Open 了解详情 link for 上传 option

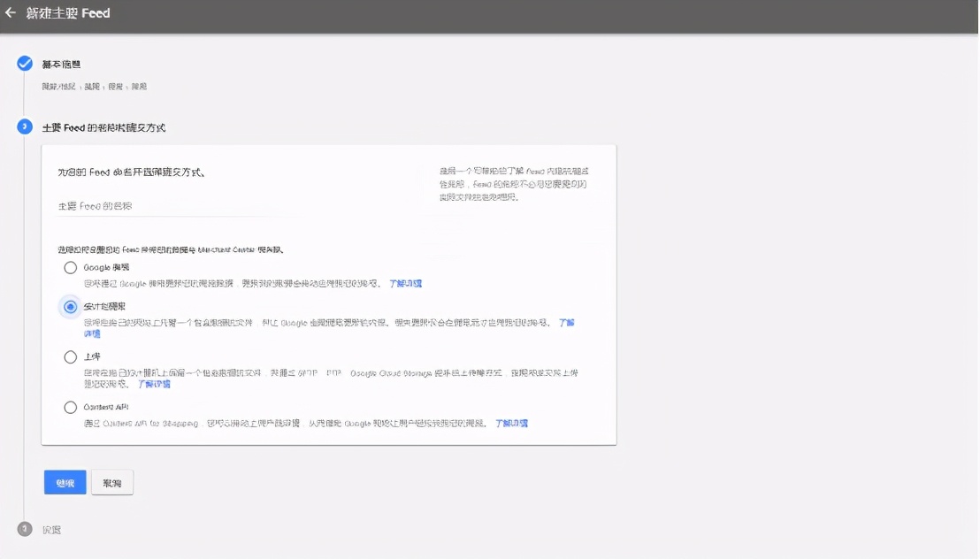click(153, 383)
